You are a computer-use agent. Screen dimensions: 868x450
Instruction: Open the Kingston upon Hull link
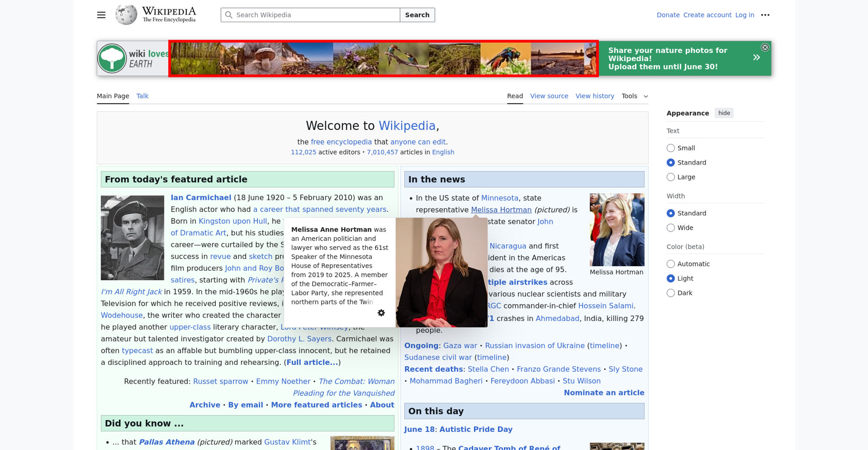tap(233, 221)
